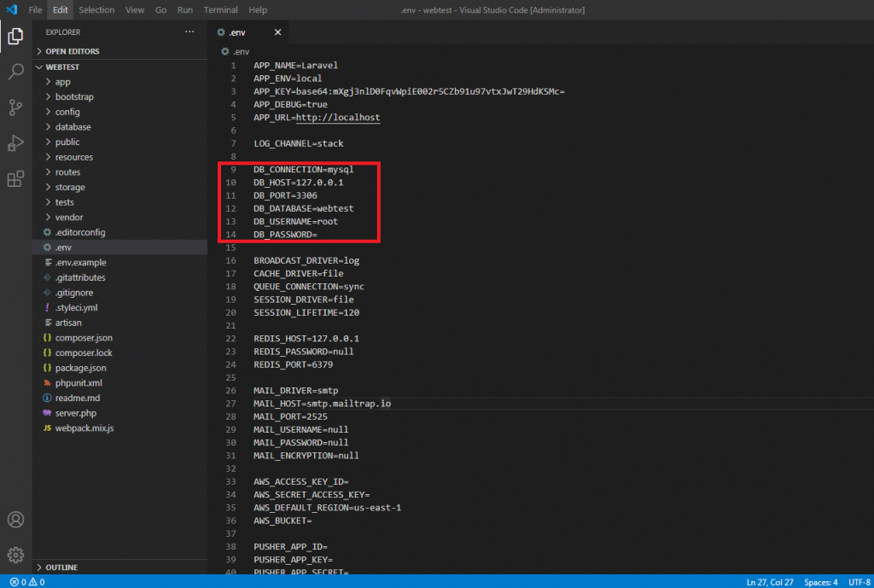
Task: Open the Terminal menu
Action: click(220, 10)
